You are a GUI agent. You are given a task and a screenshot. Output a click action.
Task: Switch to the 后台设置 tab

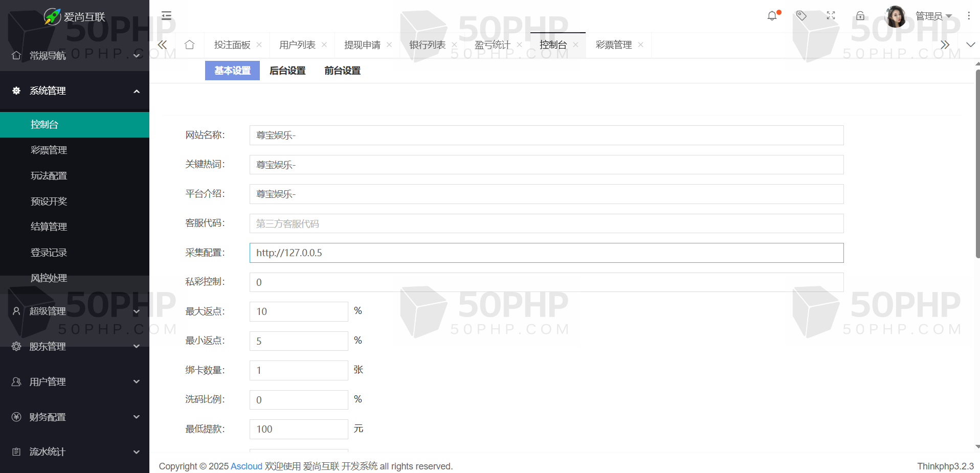pyautogui.click(x=287, y=71)
